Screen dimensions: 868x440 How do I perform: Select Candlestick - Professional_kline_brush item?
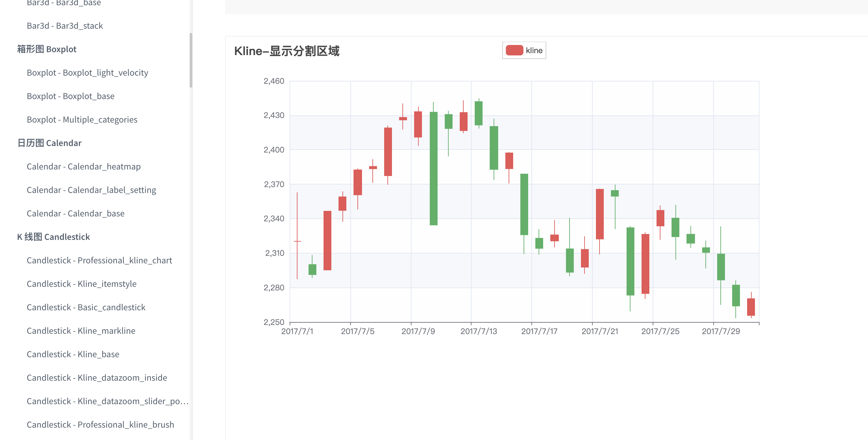pos(100,424)
